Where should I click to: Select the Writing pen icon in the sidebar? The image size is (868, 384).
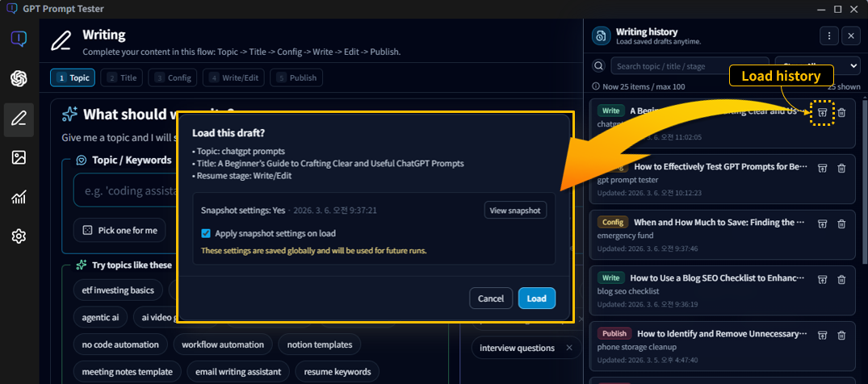point(19,119)
